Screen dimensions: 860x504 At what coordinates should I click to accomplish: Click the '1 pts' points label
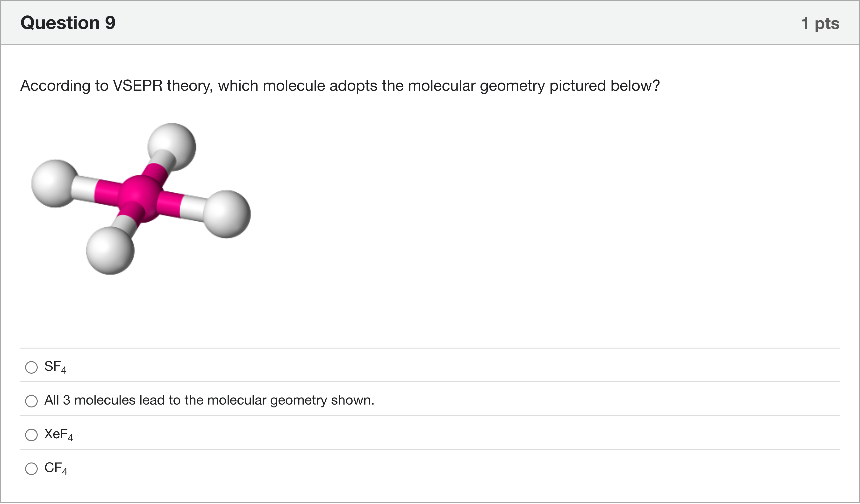820,23
